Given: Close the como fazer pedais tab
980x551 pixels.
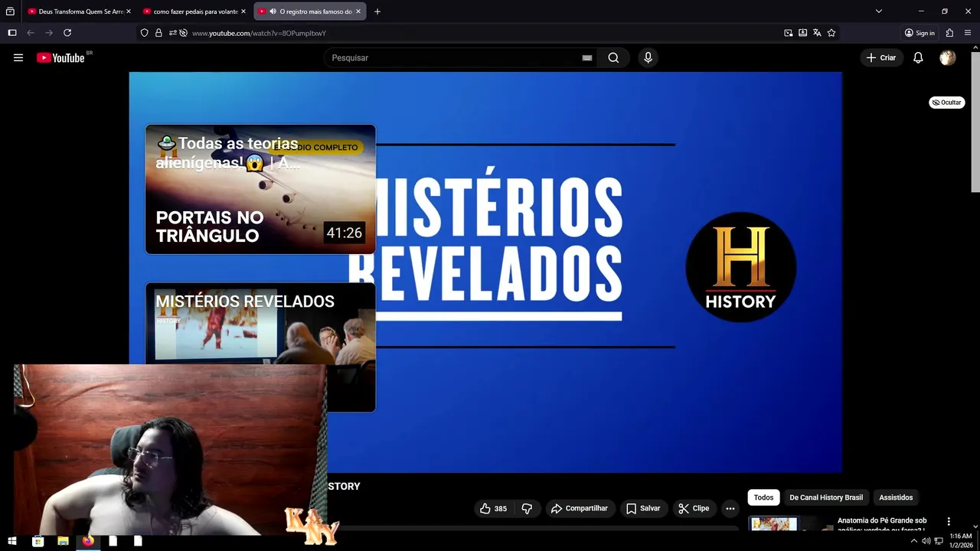Looking at the screenshot, I should pyautogui.click(x=243, y=11).
